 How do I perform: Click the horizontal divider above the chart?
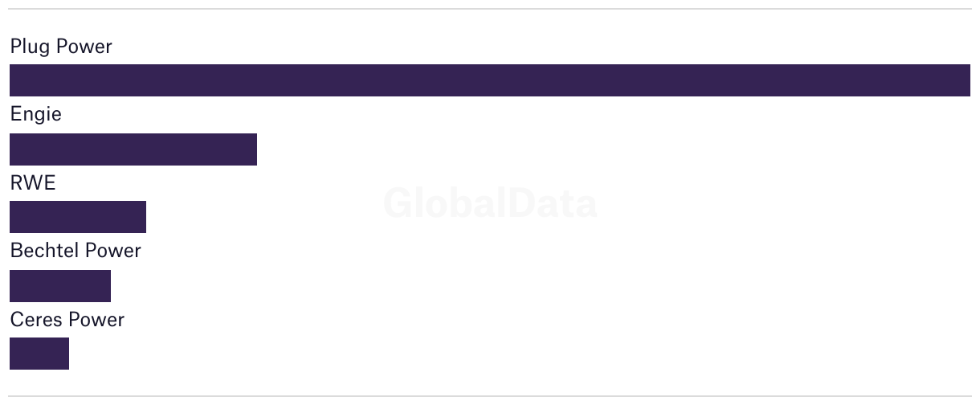(490, 9)
